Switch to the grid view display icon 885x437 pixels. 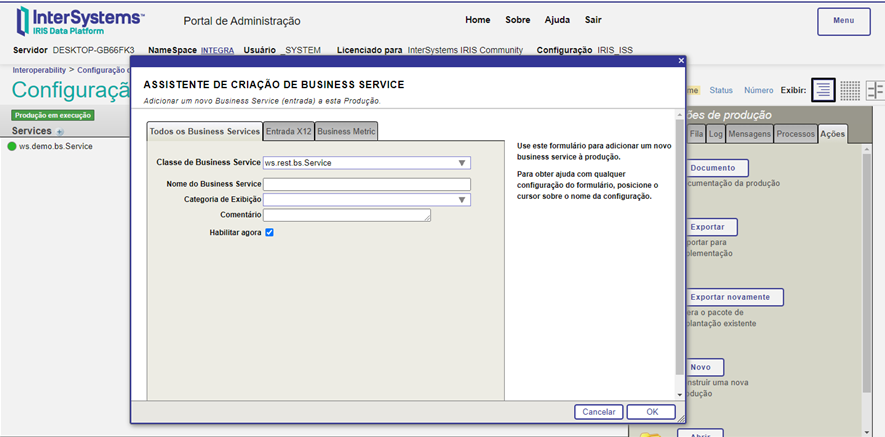(x=849, y=90)
